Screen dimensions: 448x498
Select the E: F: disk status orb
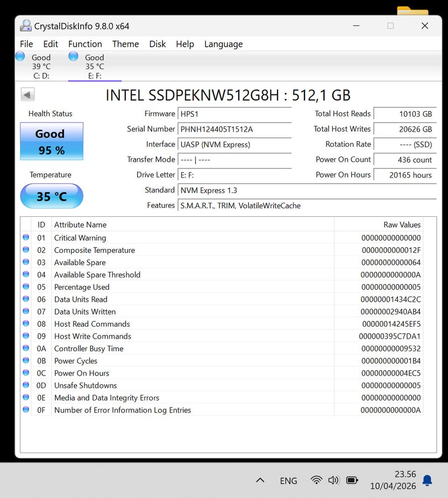73,57
